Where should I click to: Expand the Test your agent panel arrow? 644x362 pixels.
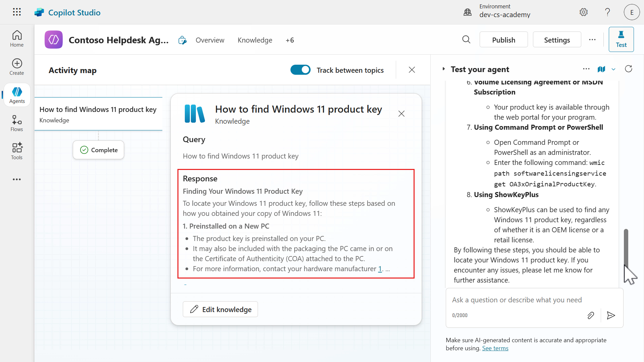pos(443,69)
